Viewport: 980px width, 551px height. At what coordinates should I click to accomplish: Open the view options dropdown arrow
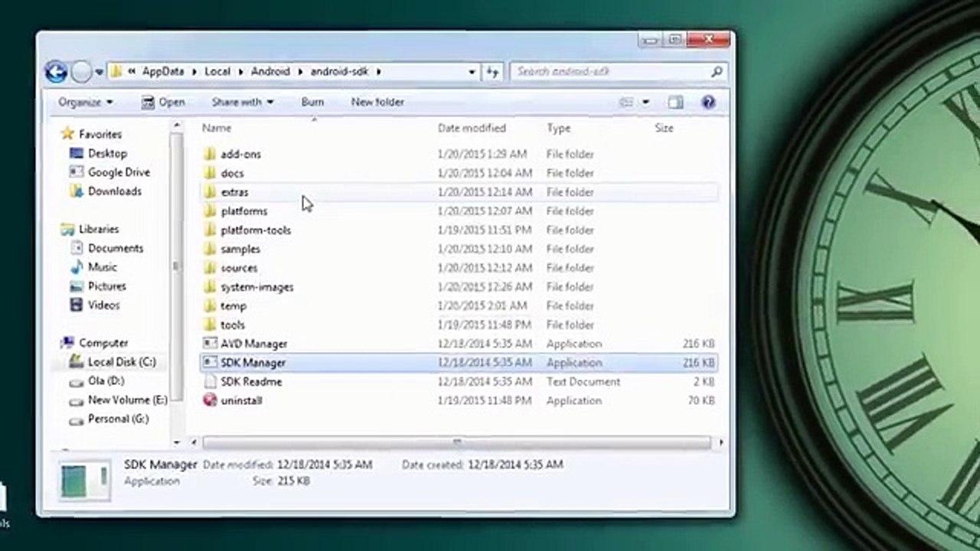click(645, 102)
